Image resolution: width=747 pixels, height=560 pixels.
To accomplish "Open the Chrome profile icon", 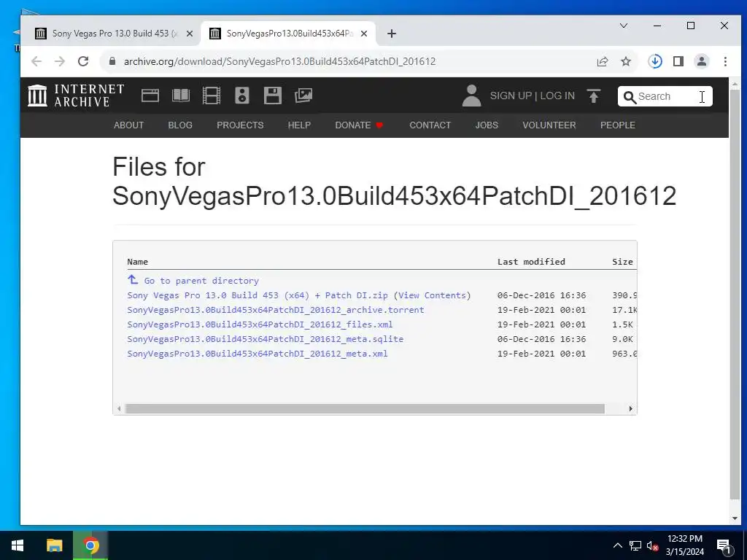I will (702, 61).
